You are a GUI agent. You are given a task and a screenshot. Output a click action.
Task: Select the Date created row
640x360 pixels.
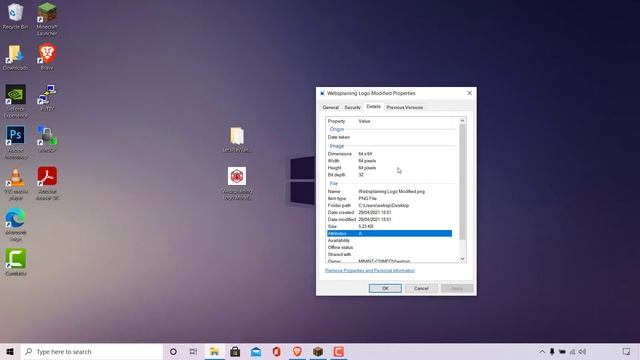(x=389, y=212)
